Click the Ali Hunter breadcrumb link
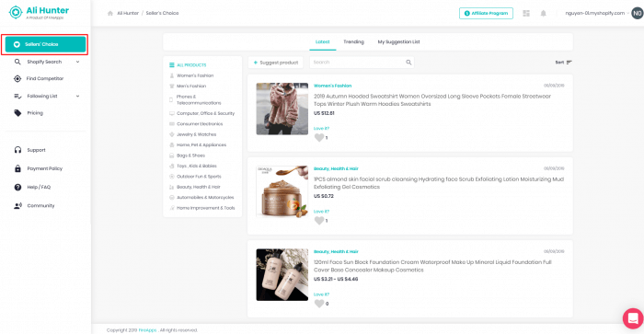The image size is (644, 334). click(128, 13)
